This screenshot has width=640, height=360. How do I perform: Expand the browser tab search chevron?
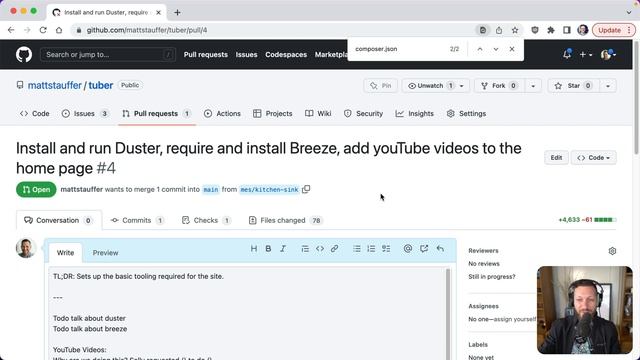[x=629, y=12]
